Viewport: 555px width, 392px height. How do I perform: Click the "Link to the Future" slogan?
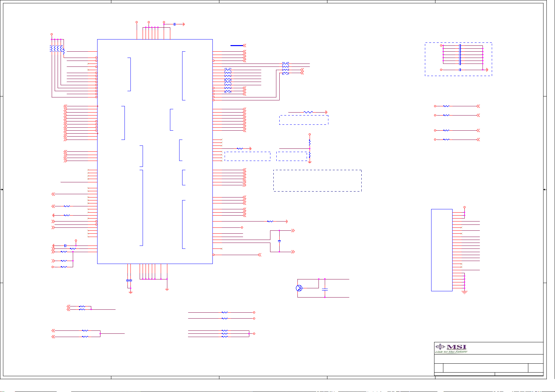coord(451,352)
